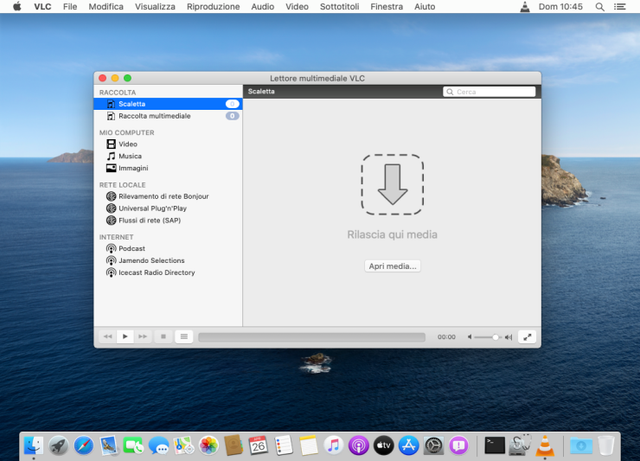640x461 pixels.
Task: Click the next/fast-forward button
Action: click(x=143, y=336)
